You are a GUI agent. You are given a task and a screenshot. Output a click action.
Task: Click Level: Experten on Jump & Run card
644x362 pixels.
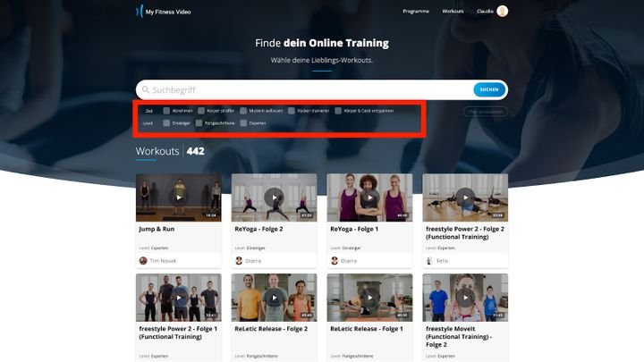click(x=154, y=248)
